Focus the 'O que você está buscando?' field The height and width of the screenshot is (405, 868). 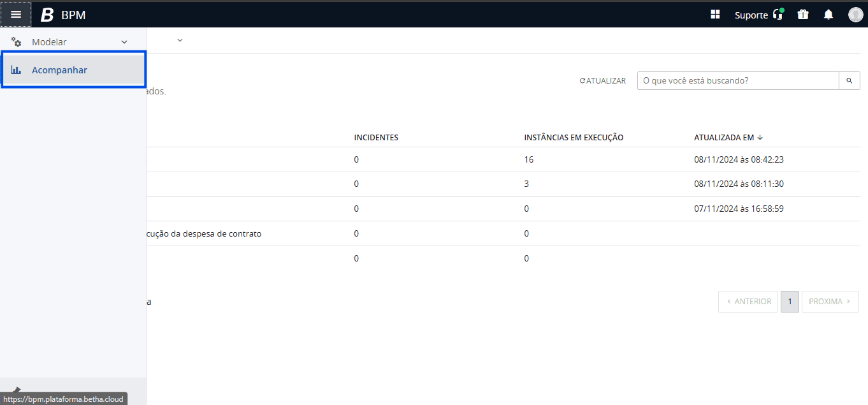click(737, 81)
